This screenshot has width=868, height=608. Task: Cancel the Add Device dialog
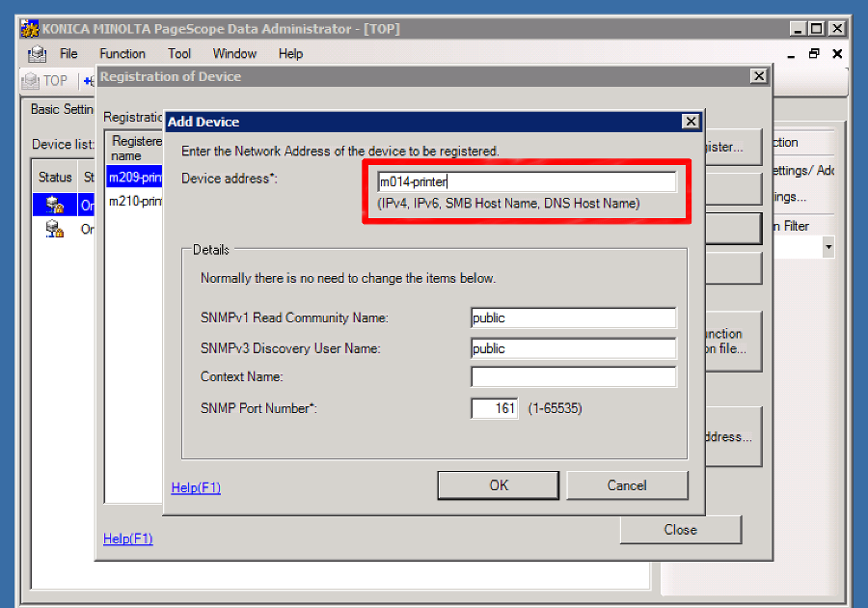click(x=627, y=485)
